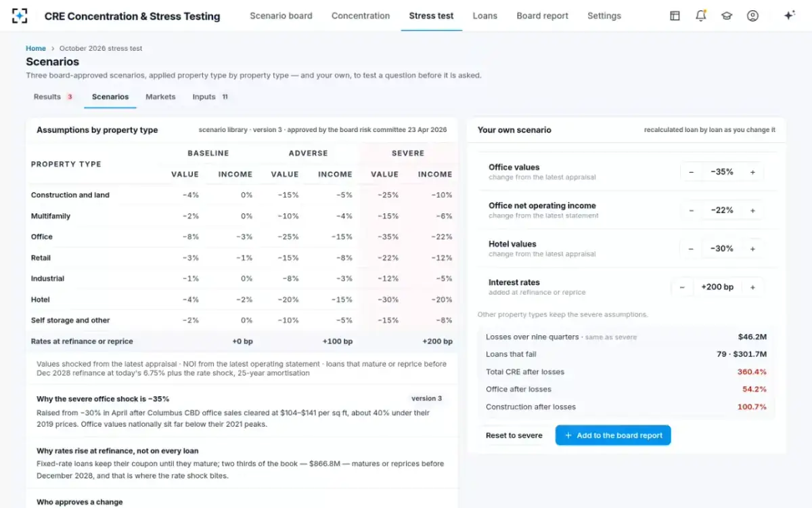Click the Construction and land row label

70,195
